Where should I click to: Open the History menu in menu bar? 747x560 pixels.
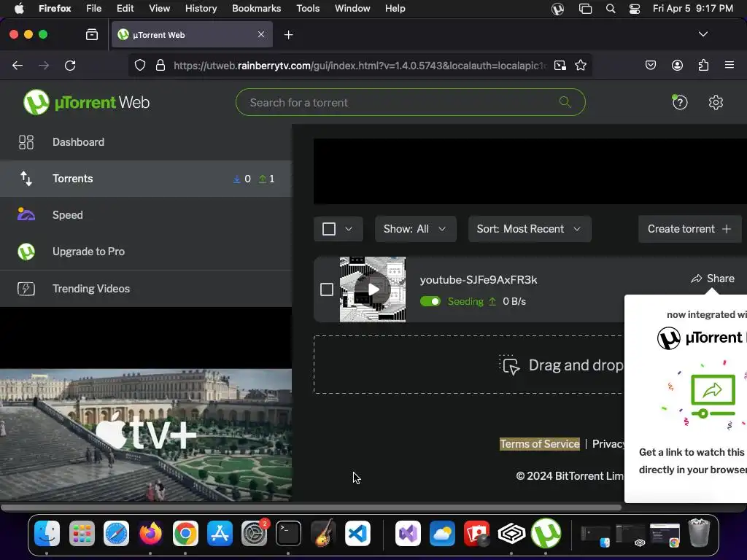coord(201,9)
